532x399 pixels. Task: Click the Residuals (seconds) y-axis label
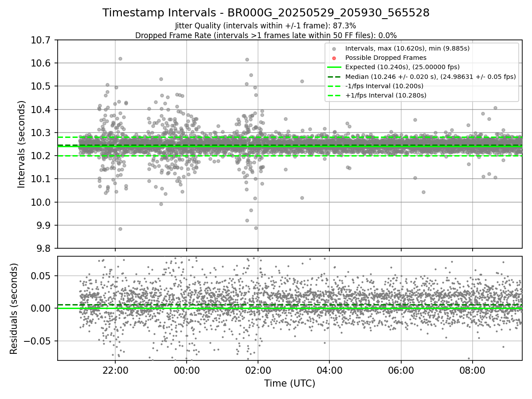(14, 309)
